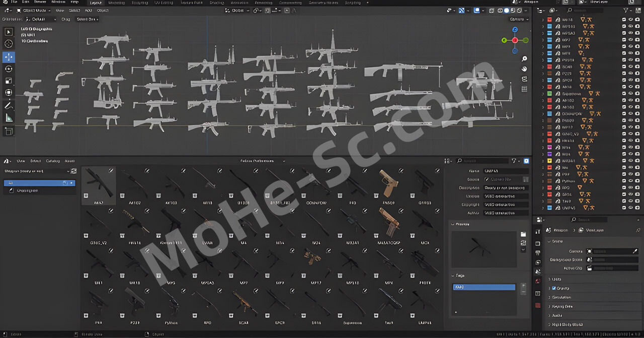The width and height of the screenshot is (644, 338).
Task: Switch to the Layout workspace tab
Action: point(95,3)
